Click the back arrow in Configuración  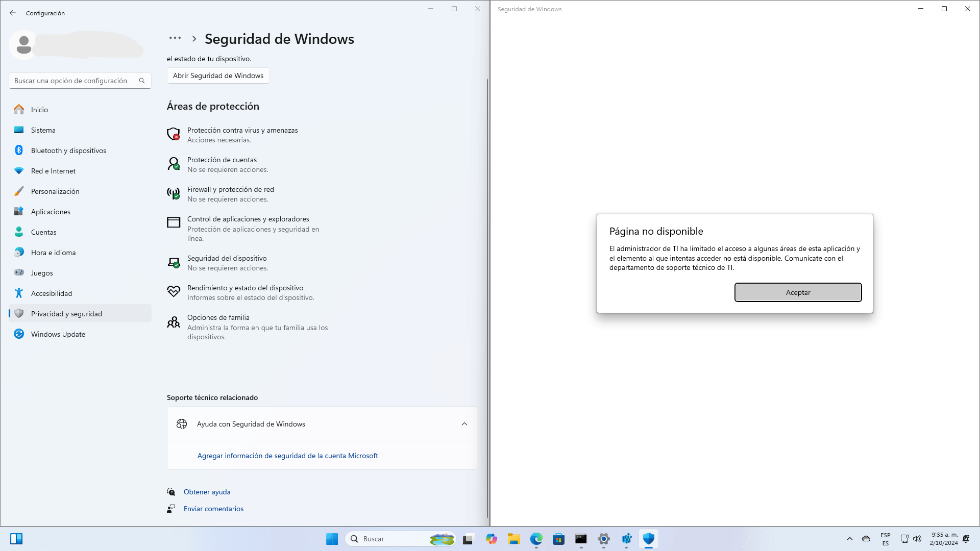click(13, 13)
